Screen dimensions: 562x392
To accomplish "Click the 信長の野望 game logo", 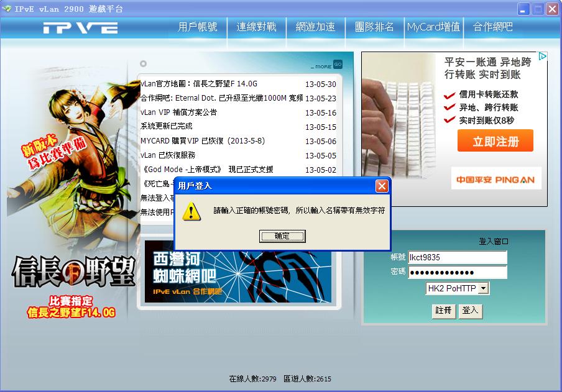I will click(x=74, y=272).
